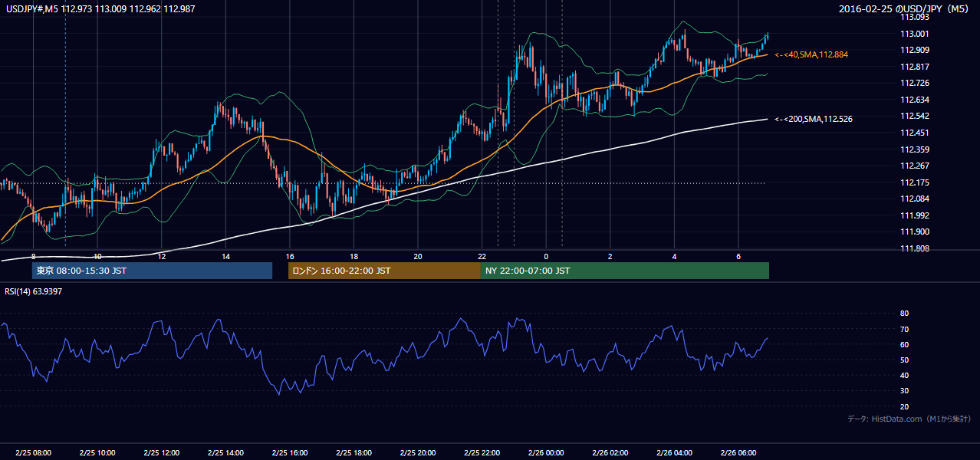
Task: Click price axis value 111.808
Action: (x=916, y=248)
